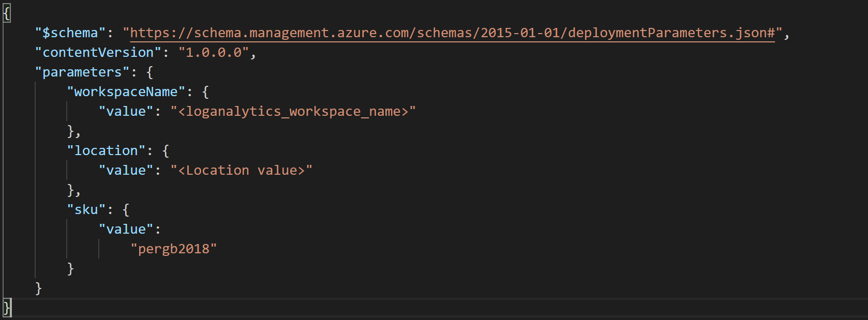The width and height of the screenshot is (868, 320).
Task: Click the "pergb2018" string
Action: click(x=174, y=249)
